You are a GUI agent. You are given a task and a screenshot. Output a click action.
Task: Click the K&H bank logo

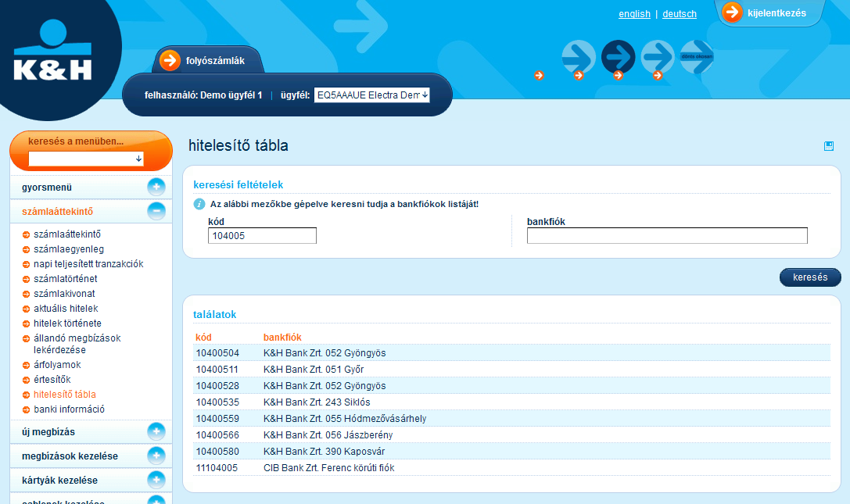pos(52,50)
